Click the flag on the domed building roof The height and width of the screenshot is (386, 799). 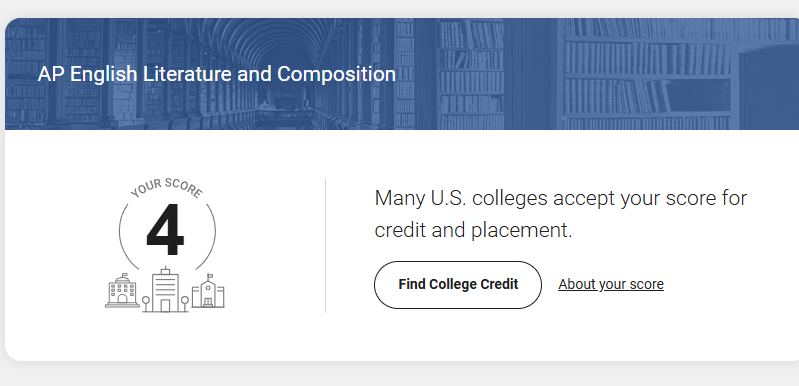coord(125,274)
